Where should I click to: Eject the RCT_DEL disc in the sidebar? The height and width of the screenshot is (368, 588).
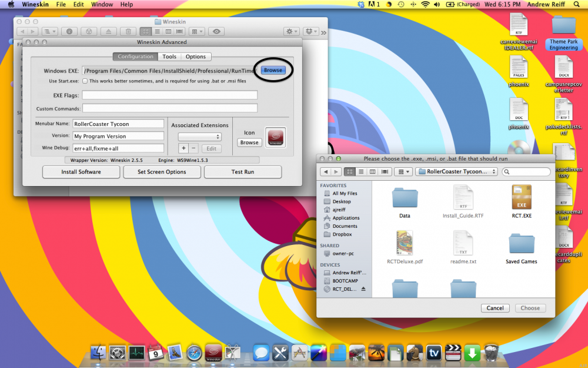point(363,289)
